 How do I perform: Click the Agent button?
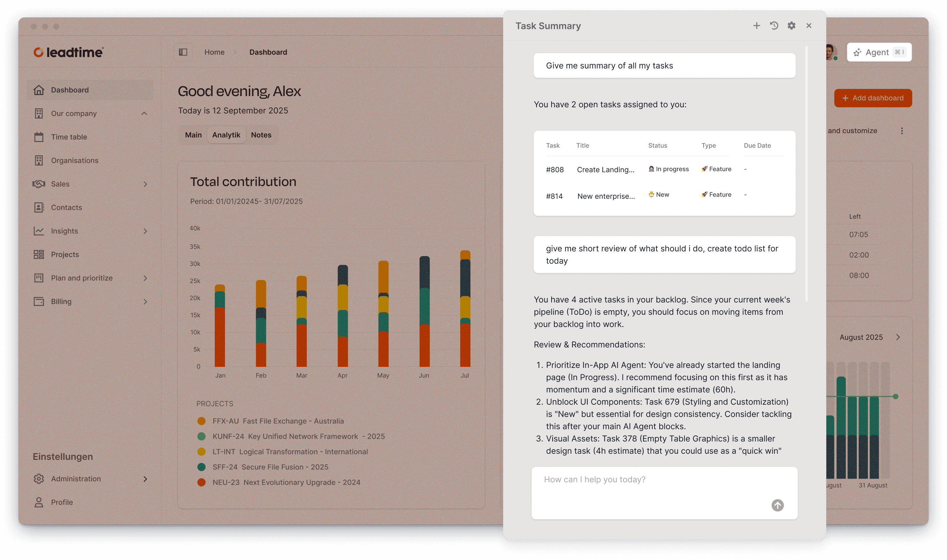879,52
